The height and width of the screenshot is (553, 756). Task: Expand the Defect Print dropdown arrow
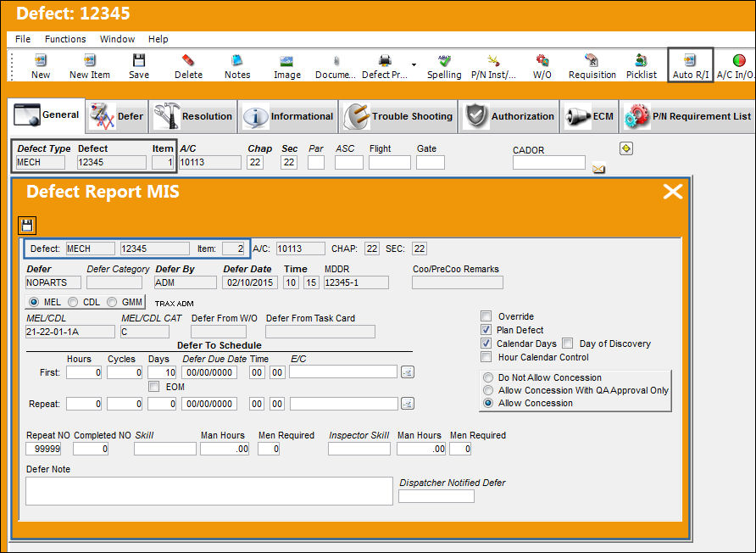pos(414,64)
